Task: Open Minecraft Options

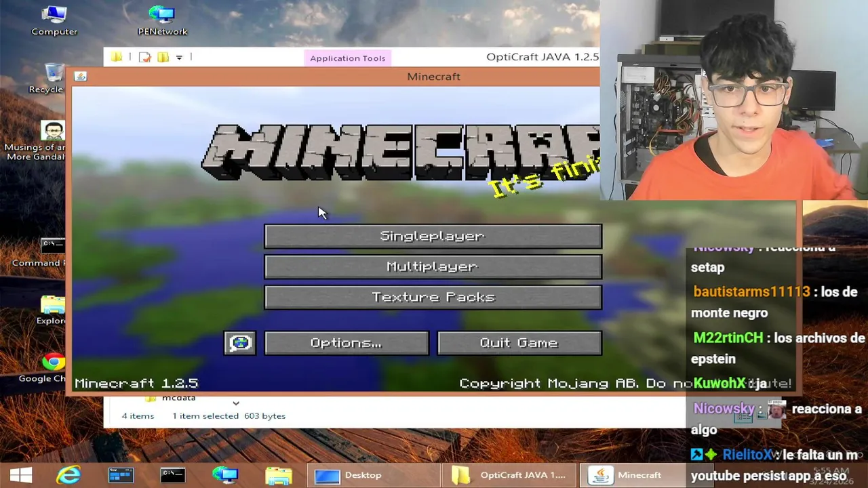Action: [346, 343]
